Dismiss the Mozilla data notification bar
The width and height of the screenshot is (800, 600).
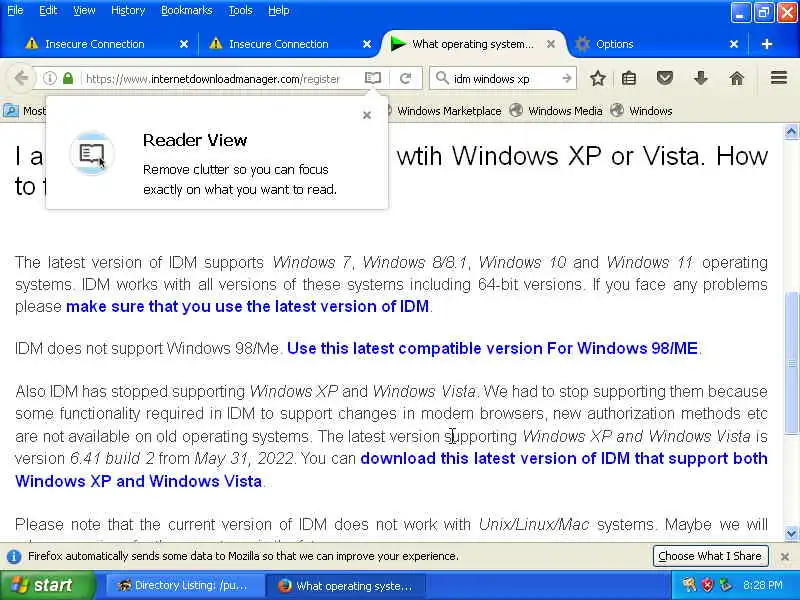(785, 556)
